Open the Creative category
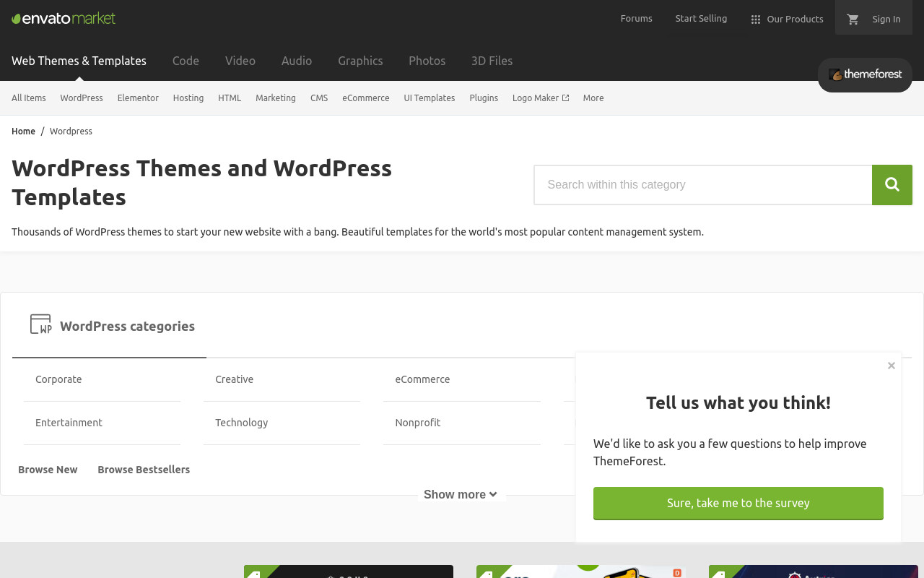The width and height of the screenshot is (924, 578). tap(235, 379)
